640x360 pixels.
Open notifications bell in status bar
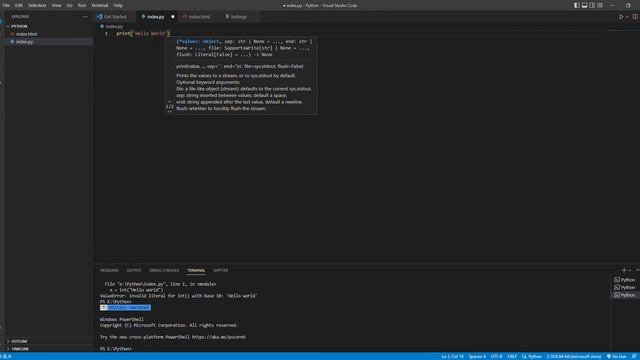coord(634,356)
